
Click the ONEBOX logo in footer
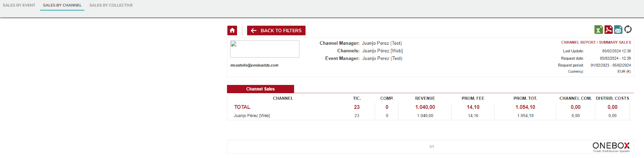611,147
